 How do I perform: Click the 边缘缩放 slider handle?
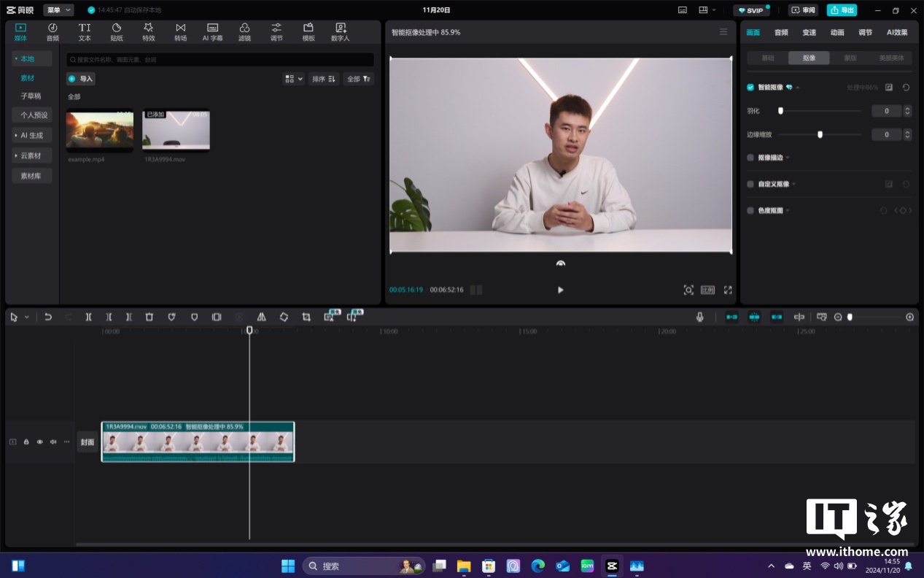pos(820,134)
